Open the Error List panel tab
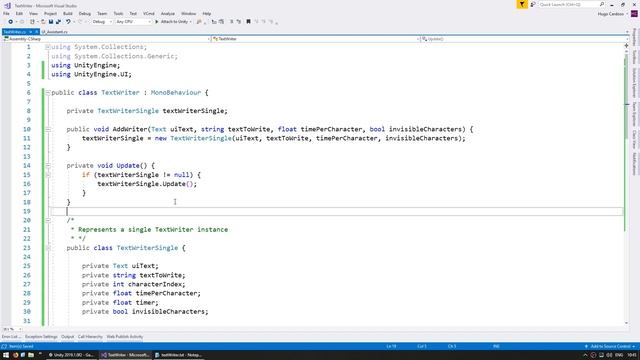The image size is (640, 360). (x=11, y=337)
